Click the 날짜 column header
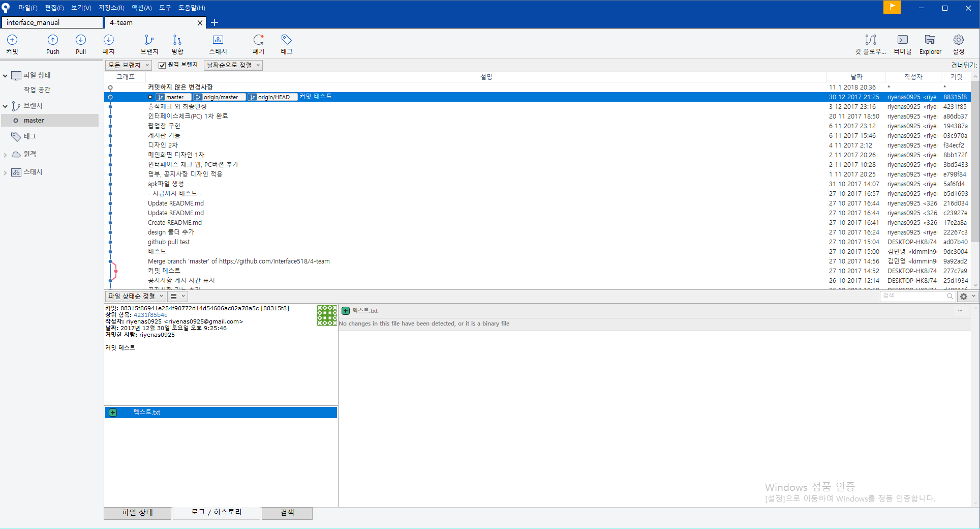This screenshot has width=980, height=529. (856, 77)
